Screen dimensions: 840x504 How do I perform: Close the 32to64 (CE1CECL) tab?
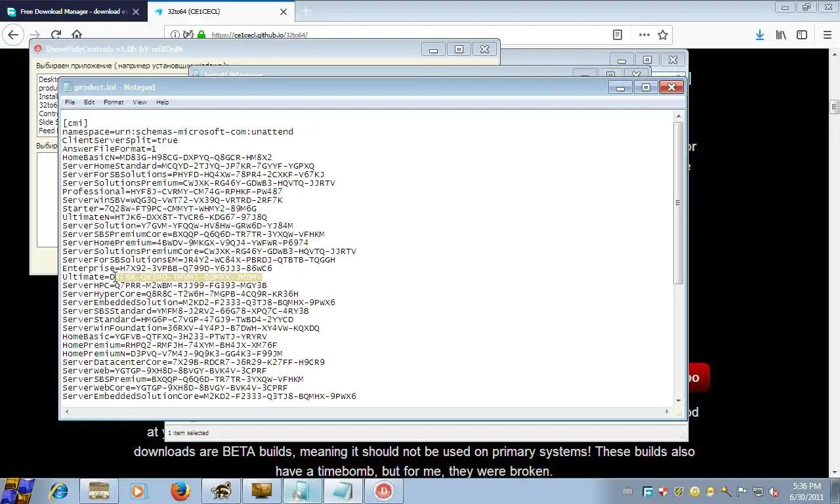[283, 11]
